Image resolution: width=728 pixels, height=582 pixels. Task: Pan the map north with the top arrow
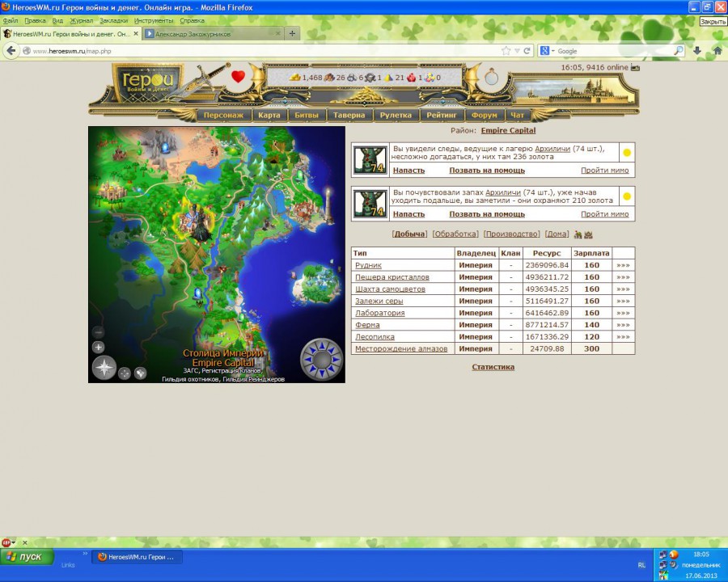coord(321,345)
